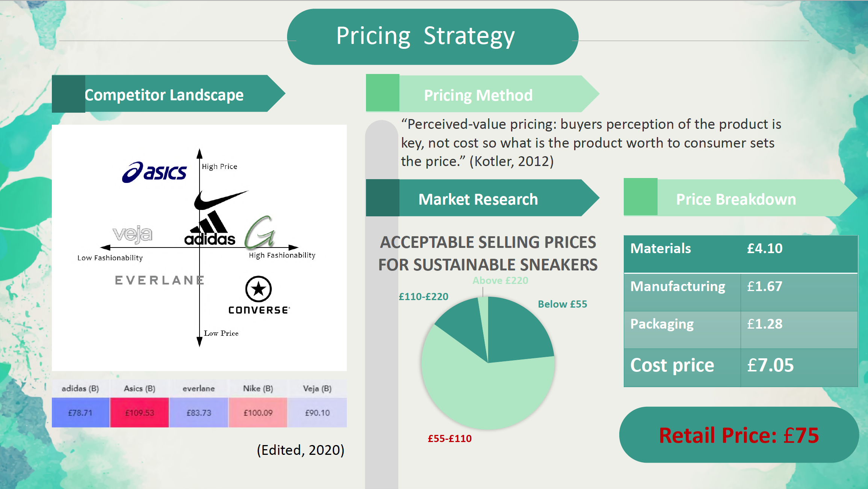Click the Pricing Method heading banner
Screen dimensions: 868x489
tap(482, 93)
